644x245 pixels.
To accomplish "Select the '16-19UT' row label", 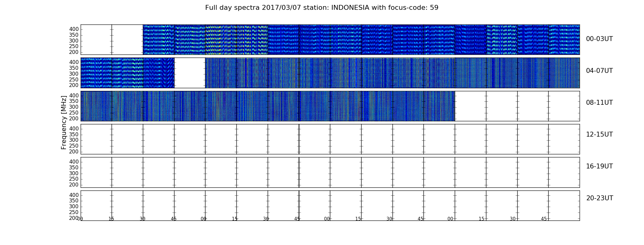I will point(599,166).
